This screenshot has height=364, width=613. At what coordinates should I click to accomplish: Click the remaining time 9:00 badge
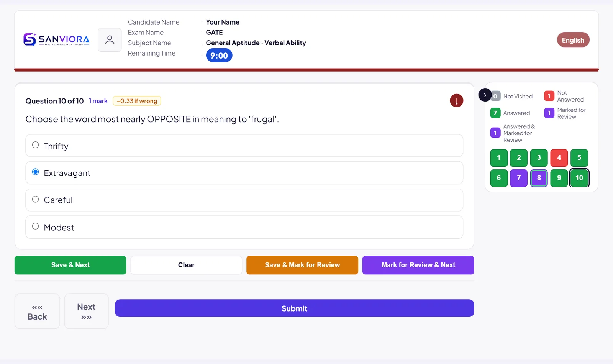click(x=219, y=56)
